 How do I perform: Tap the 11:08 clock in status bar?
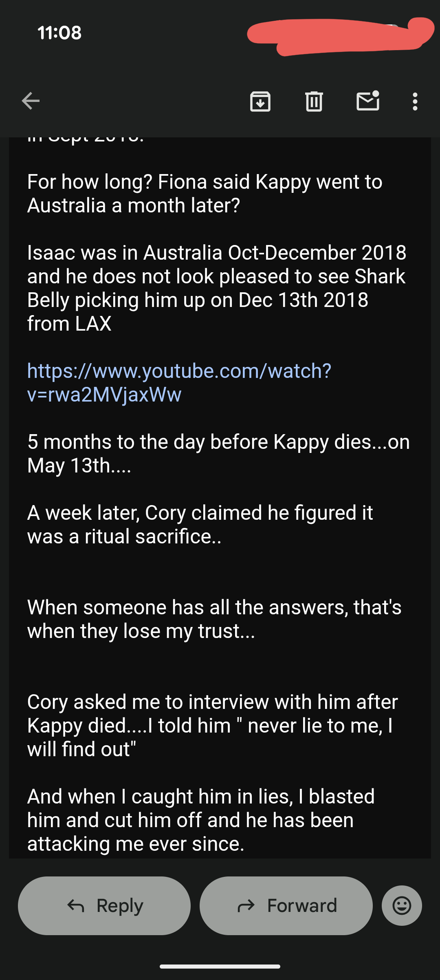[x=59, y=33]
